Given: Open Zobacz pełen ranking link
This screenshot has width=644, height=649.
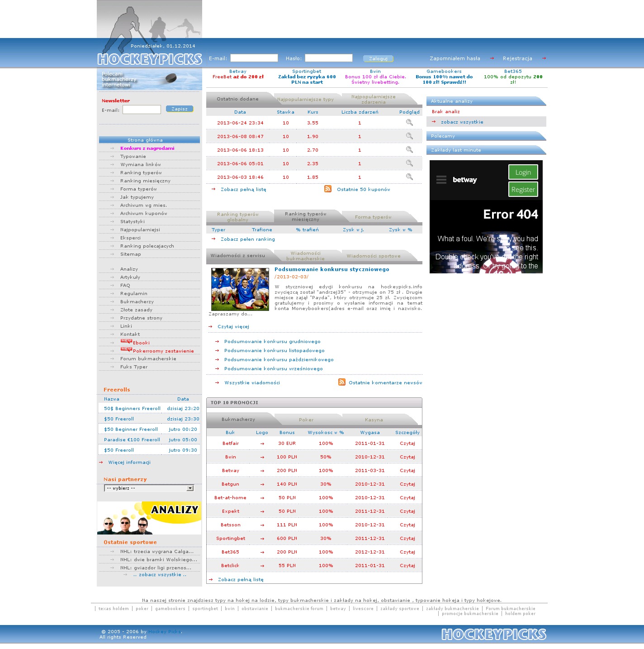Looking at the screenshot, I should tap(248, 239).
